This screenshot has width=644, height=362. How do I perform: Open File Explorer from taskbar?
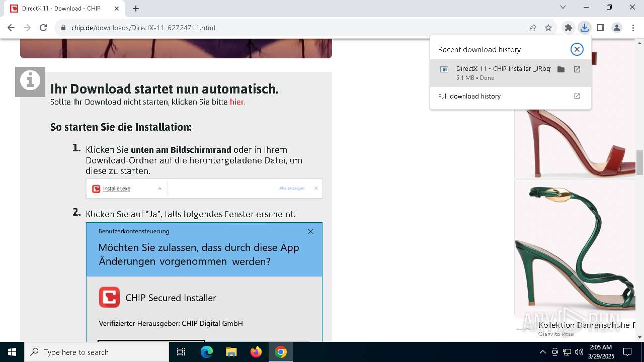(231, 352)
